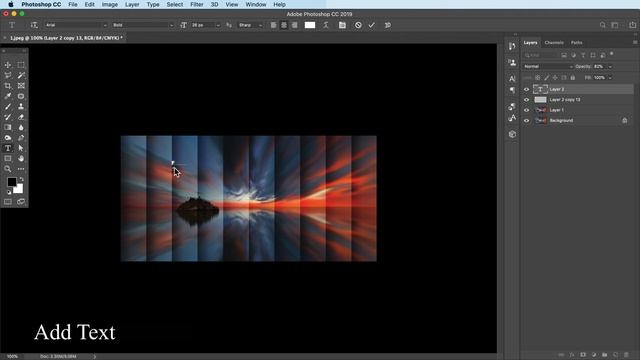Viewport: 640px width, 360px height.
Task: Toggle Quick Mask mode
Action: (8, 202)
